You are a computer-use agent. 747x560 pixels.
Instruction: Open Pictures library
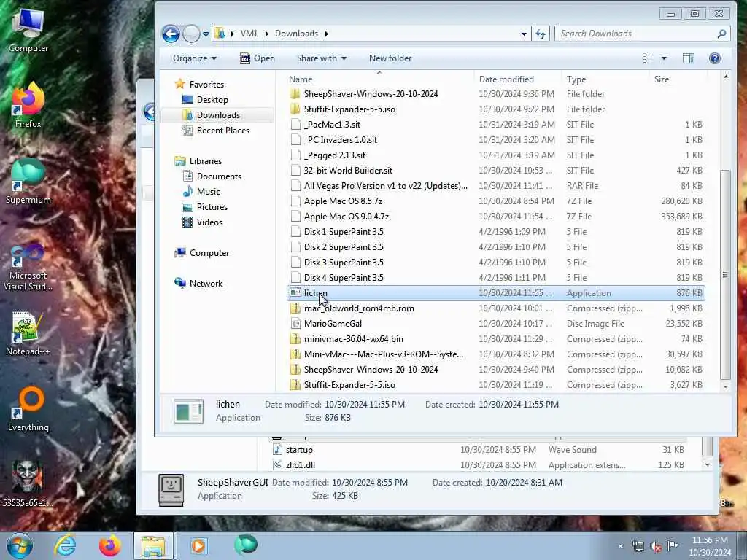coord(205,207)
